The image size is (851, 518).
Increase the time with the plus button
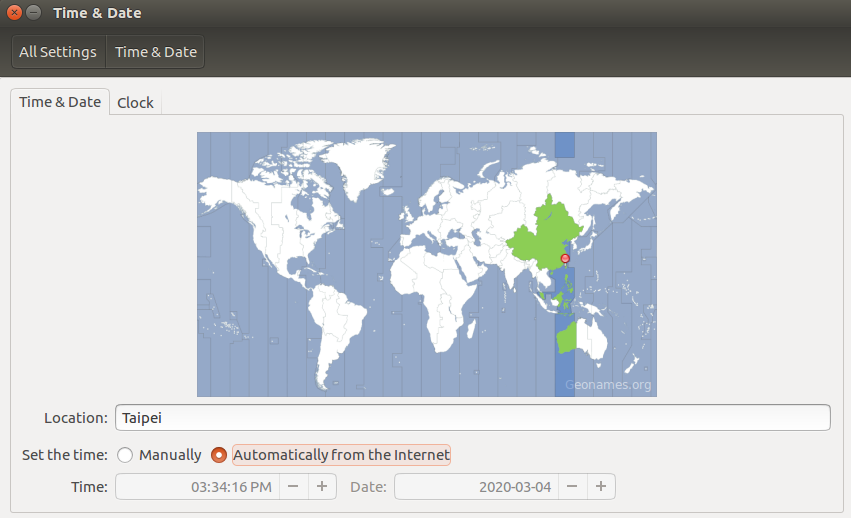coord(322,487)
